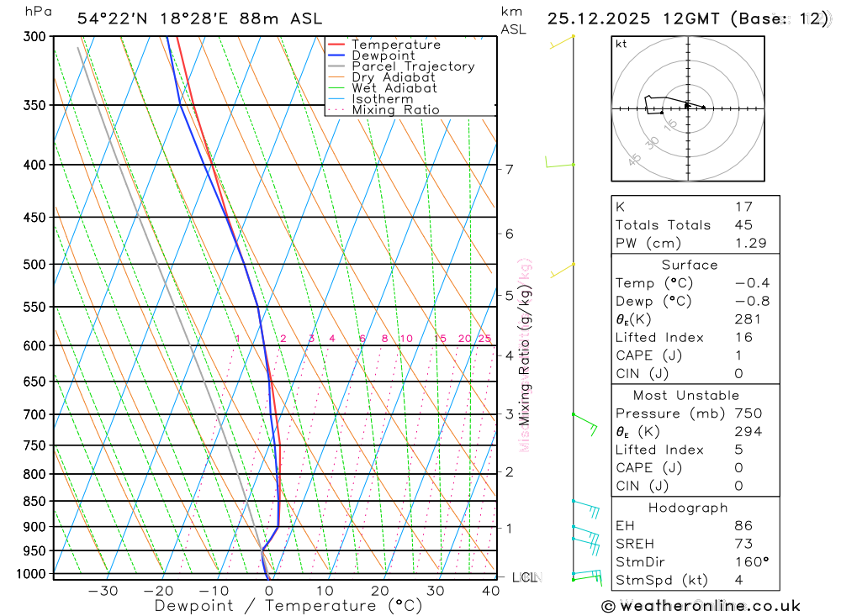Screen dimensions: 841x616
Task: Click the yellow wind barb at 500 hPa
Action: point(562,271)
